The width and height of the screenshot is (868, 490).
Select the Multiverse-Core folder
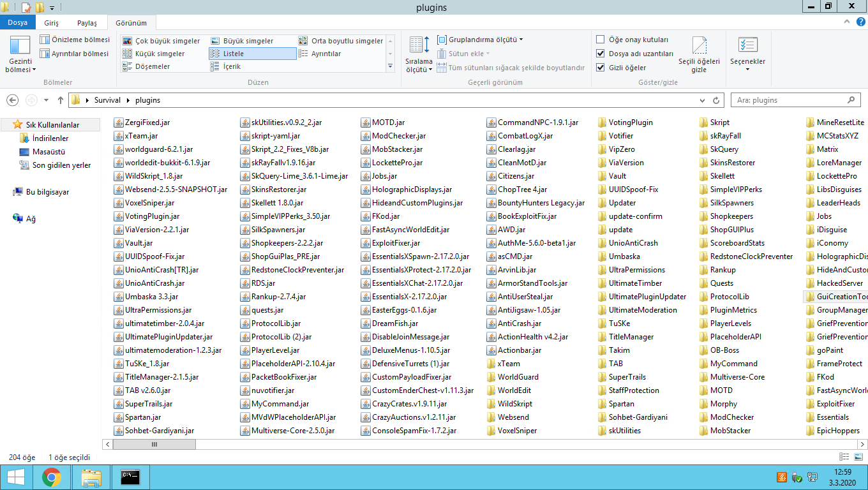point(732,376)
